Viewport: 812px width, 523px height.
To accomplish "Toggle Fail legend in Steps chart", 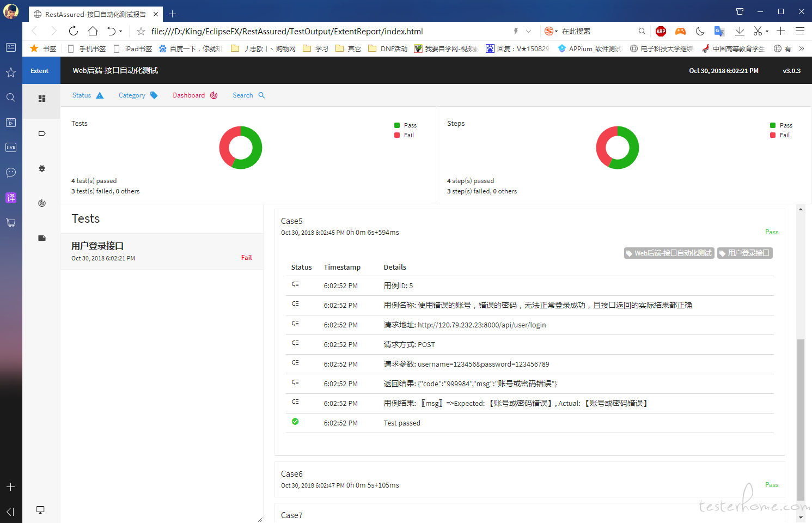I will pos(780,135).
